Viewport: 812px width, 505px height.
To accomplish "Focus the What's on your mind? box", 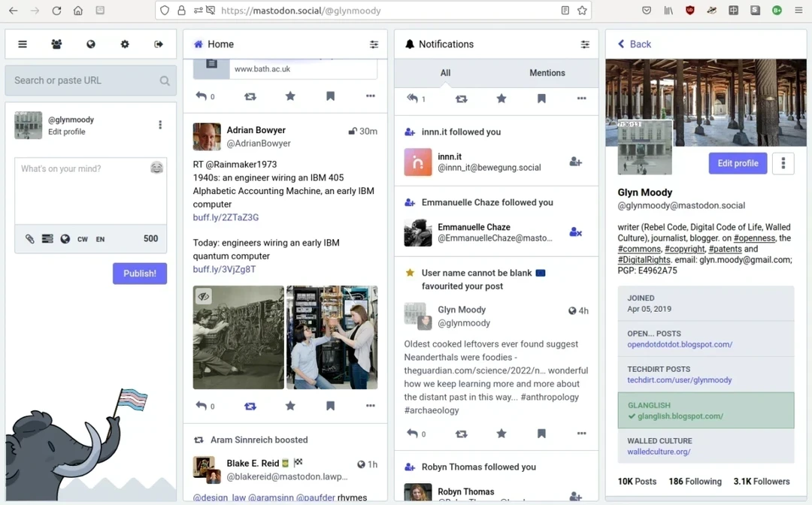I will coord(91,191).
